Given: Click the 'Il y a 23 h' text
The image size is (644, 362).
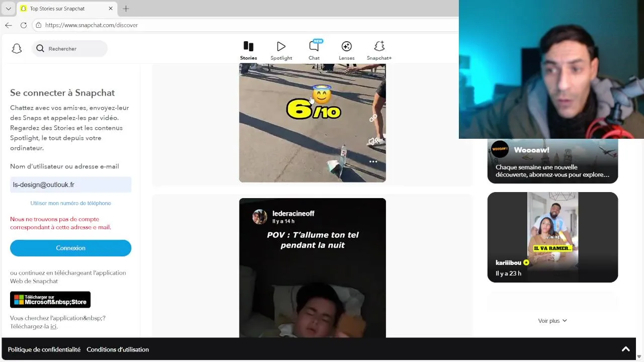Looking at the screenshot, I should pos(508,274).
